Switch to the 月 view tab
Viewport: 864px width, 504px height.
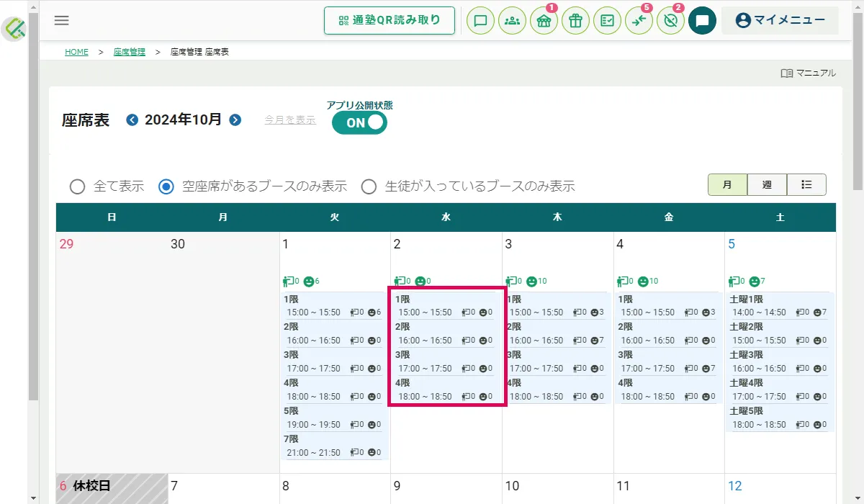[727, 185]
